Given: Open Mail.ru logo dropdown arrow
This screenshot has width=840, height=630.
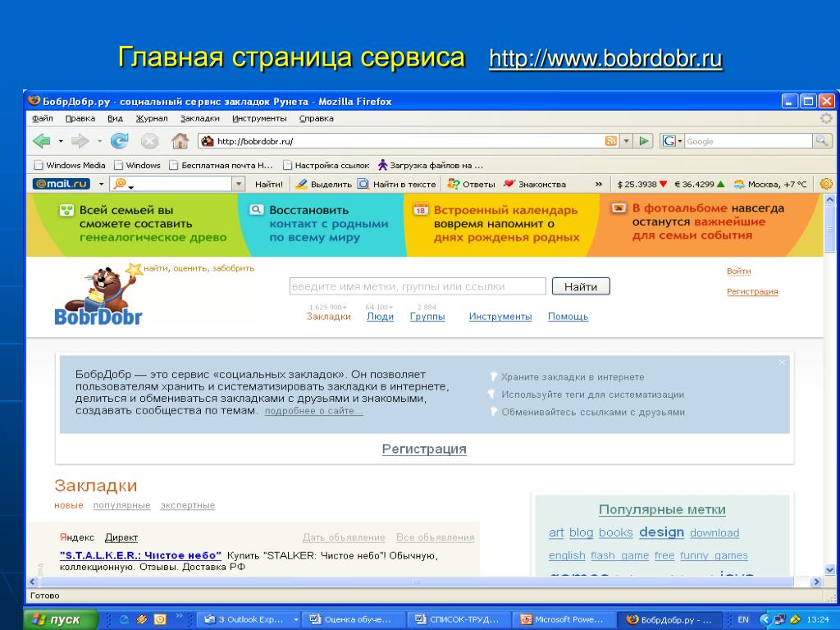Looking at the screenshot, I should pyautogui.click(x=101, y=184).
